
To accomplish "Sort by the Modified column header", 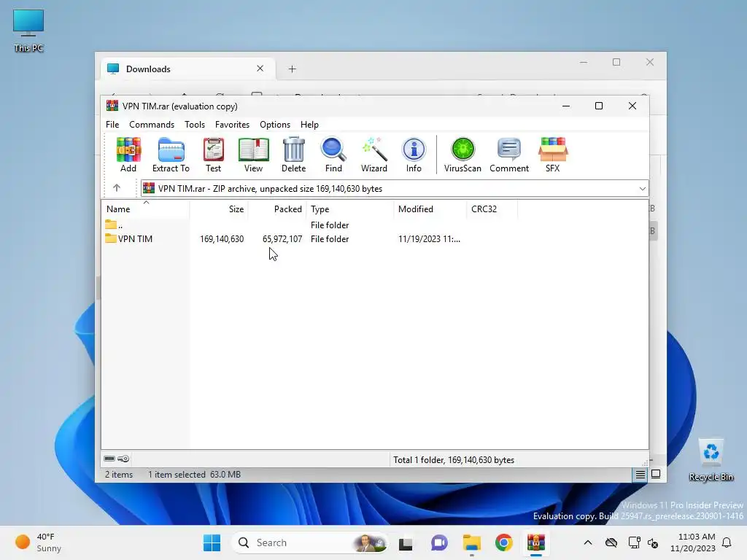I will click(x=430, y=209).
